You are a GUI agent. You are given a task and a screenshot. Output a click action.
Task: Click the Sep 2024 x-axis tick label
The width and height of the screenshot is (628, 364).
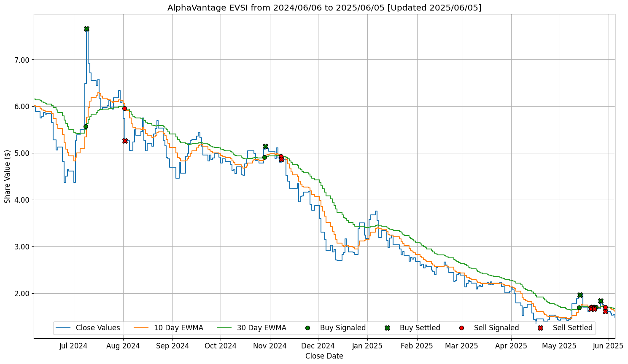(x=172, y=346)
